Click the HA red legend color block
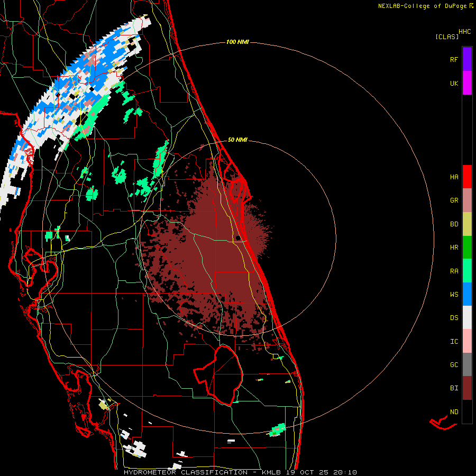This screenshot has height=476, width=476. tap(467, 177)
